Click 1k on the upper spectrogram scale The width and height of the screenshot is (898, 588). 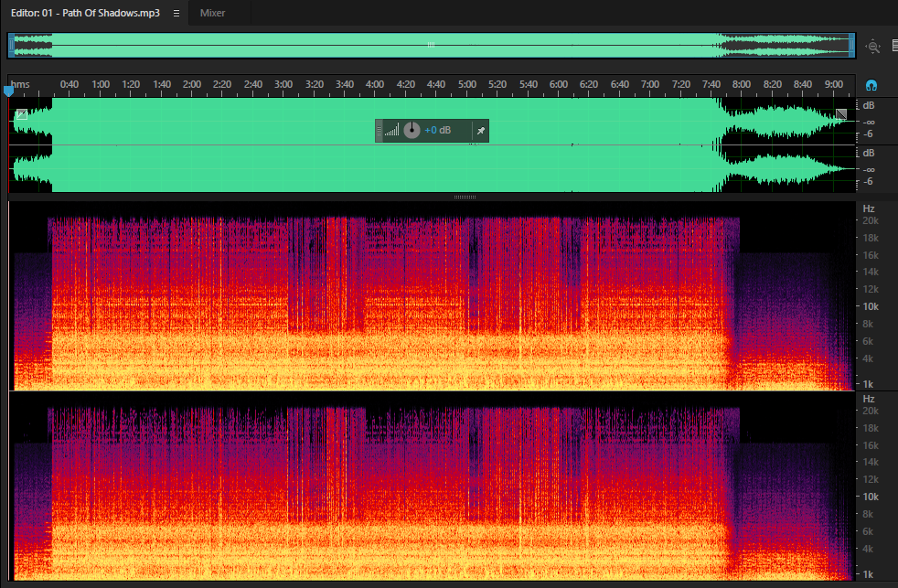868,384
